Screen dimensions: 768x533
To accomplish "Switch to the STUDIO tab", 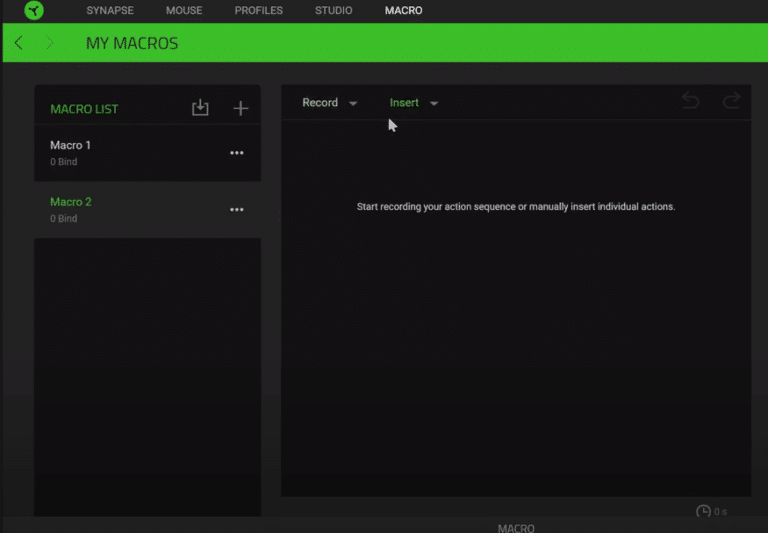I will pyautogui.click(x=333, y=11).
